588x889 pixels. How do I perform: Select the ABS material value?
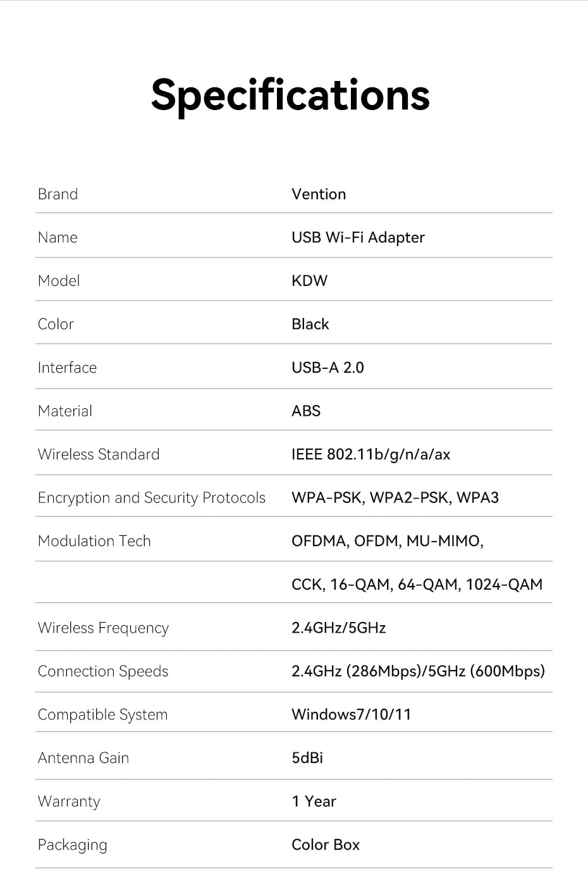306,411
